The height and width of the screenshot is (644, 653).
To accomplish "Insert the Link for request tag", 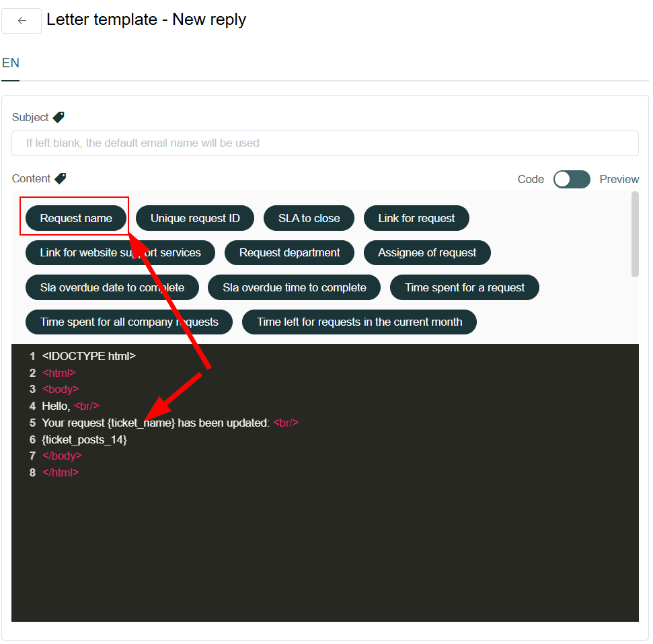I will [416, 218].
